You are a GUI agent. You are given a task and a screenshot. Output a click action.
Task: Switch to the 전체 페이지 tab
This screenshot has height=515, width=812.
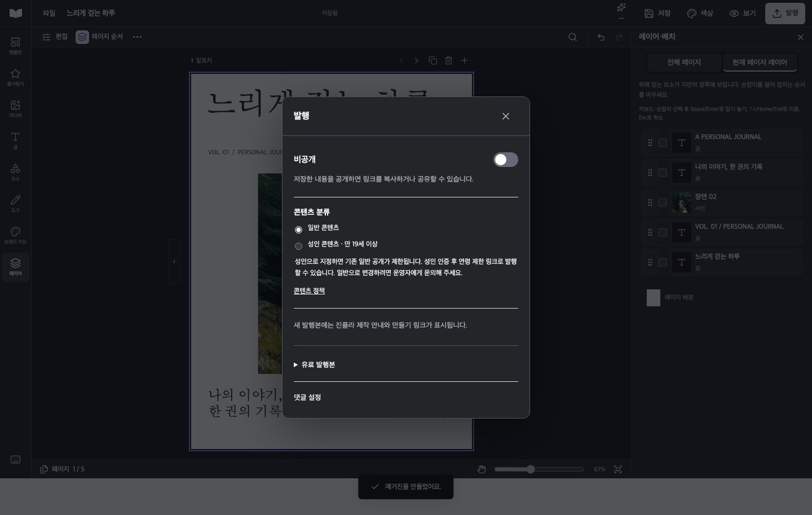pos(683,63)
